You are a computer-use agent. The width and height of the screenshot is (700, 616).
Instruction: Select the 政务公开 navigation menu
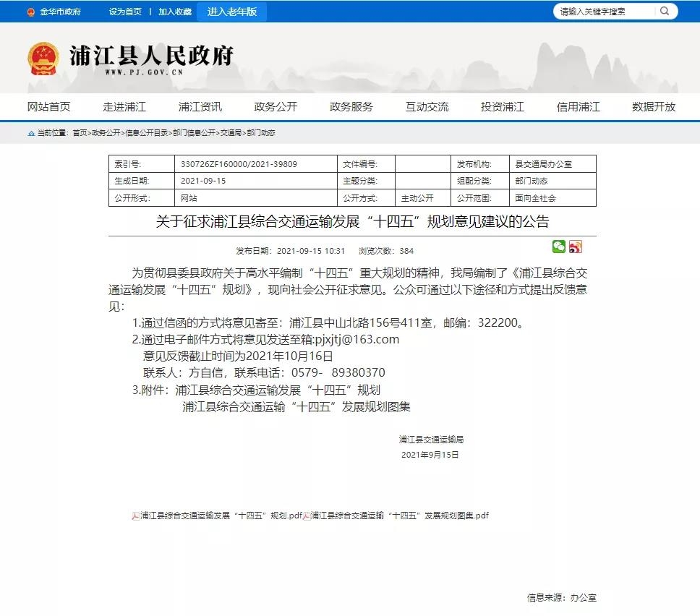click(276, 106)
